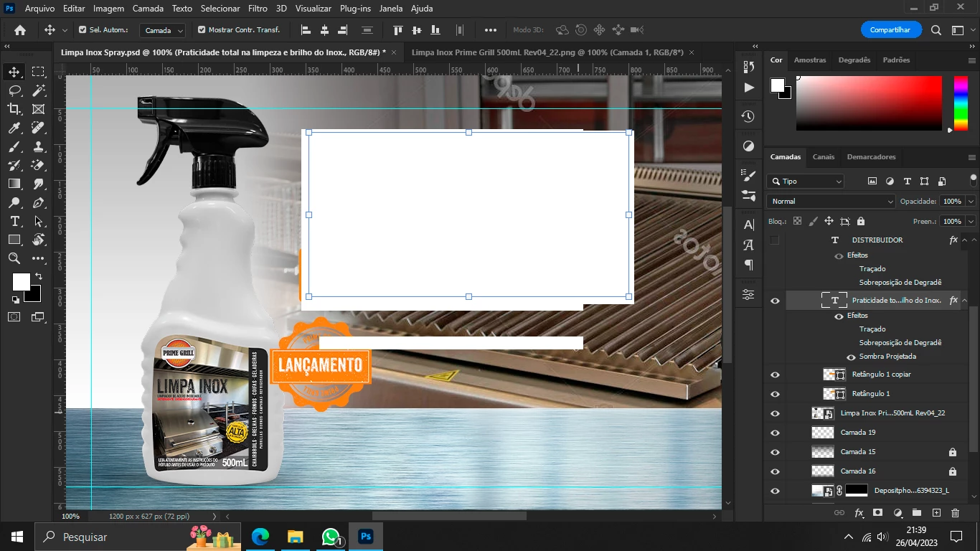The height and width of the screenshot is (551, 980).
Task: Open the Camada auto-select dropdown
Action: tap(163, 30)
